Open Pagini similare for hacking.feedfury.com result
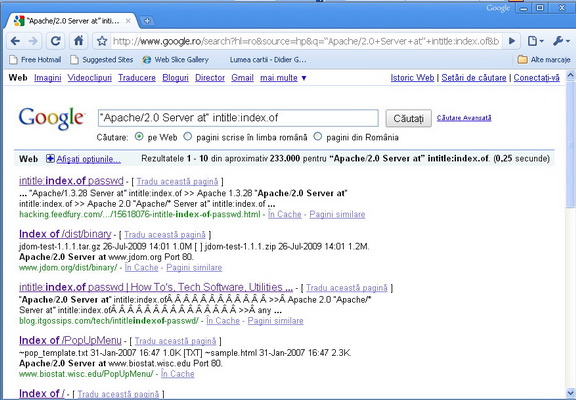Image resolution: width=576 pixels, height=400 pixels. click(337, 214)
